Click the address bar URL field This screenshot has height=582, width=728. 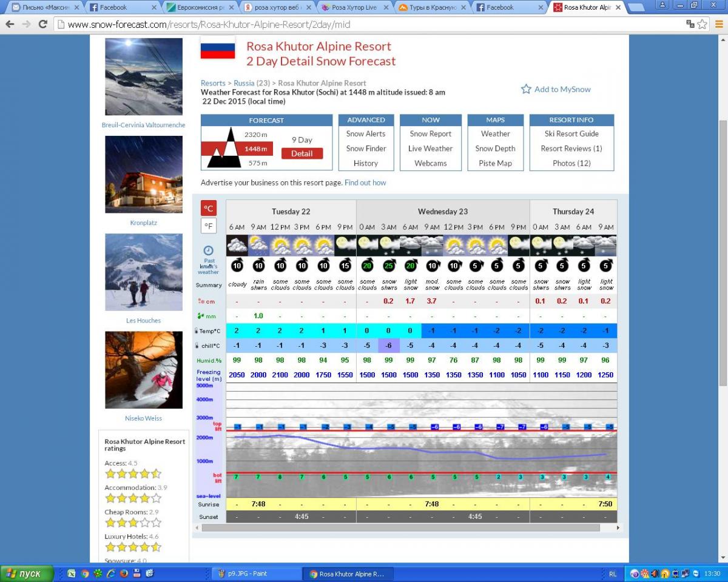click(370, 24)
